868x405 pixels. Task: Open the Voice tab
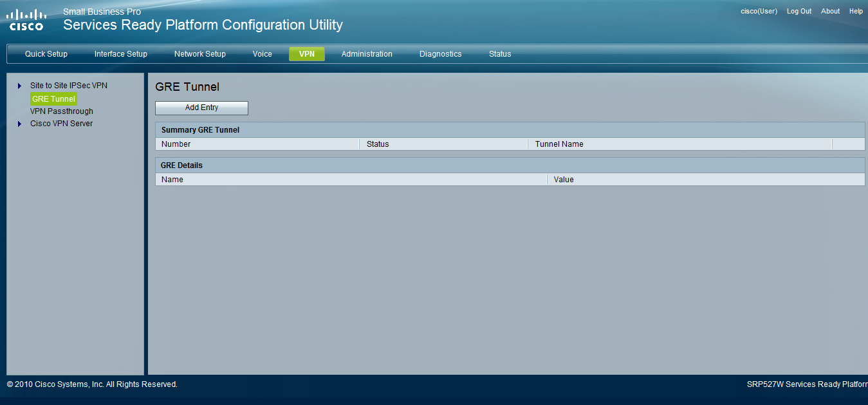(263, 54)
